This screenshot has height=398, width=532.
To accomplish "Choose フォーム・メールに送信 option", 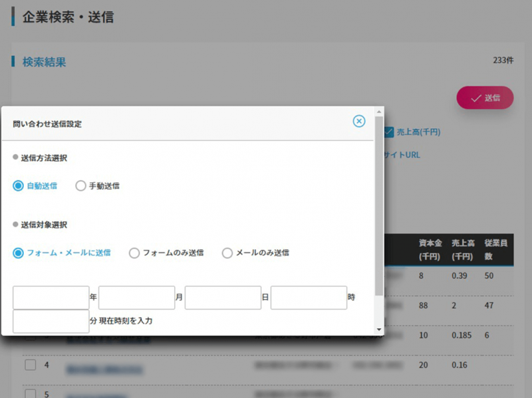I will pos(18,253).
